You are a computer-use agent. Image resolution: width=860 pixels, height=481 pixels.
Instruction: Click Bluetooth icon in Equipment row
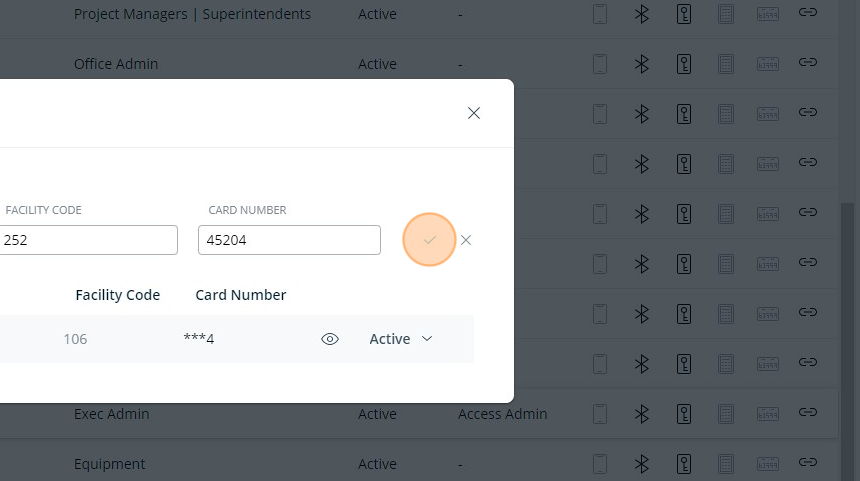click(x=642, y=464)
